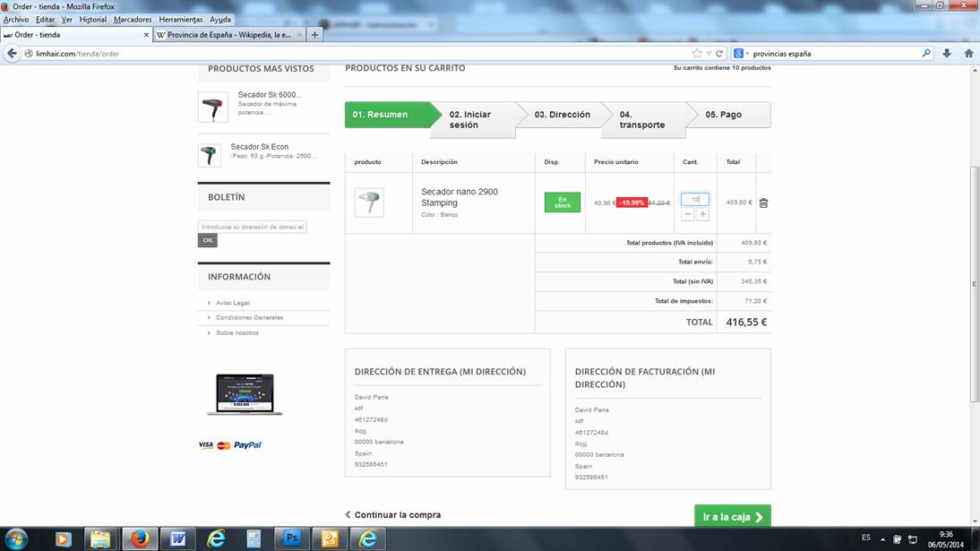
Task: Select the '03. Dirección' checkout step
Action: coord(562,115)
